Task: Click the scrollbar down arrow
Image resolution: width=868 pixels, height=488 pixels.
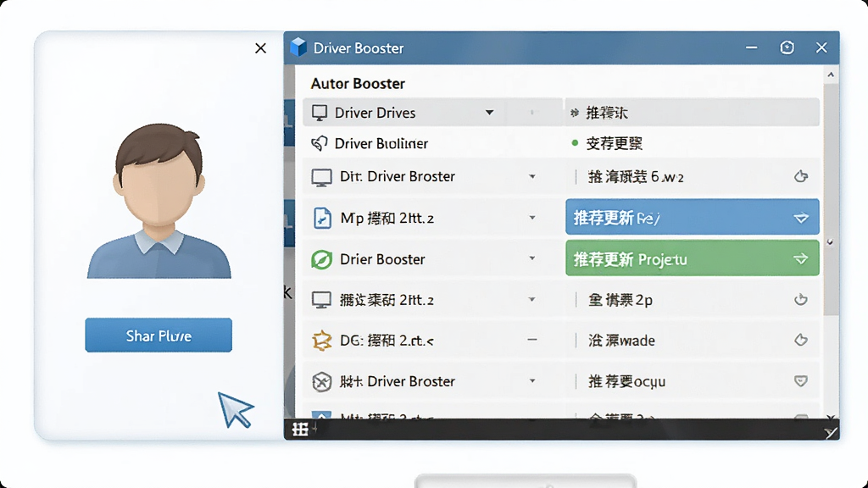Action: (x=831, y=418)
